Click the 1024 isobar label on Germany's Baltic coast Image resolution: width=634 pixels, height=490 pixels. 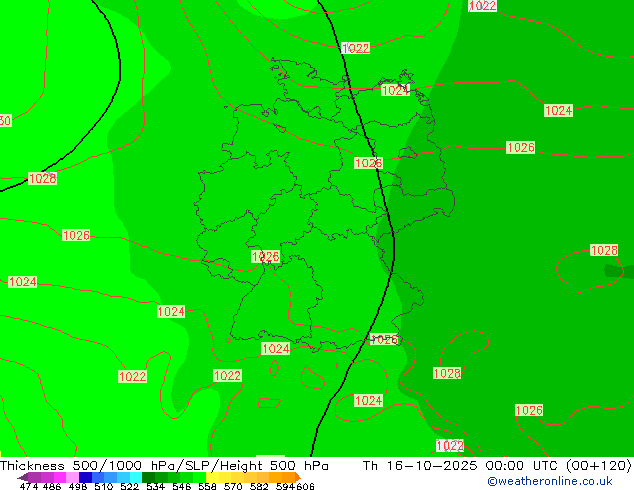tap(395, 90)
